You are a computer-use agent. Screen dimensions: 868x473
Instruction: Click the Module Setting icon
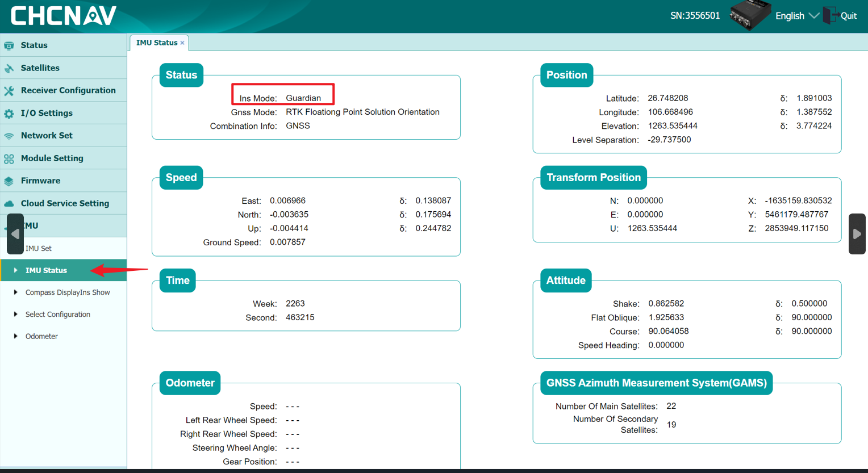[x=9, y=158]
